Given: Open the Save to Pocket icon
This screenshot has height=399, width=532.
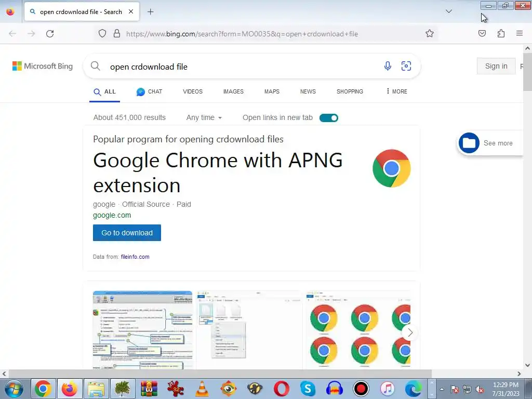Looking at the screenshot, I should (x=482, y=33).
